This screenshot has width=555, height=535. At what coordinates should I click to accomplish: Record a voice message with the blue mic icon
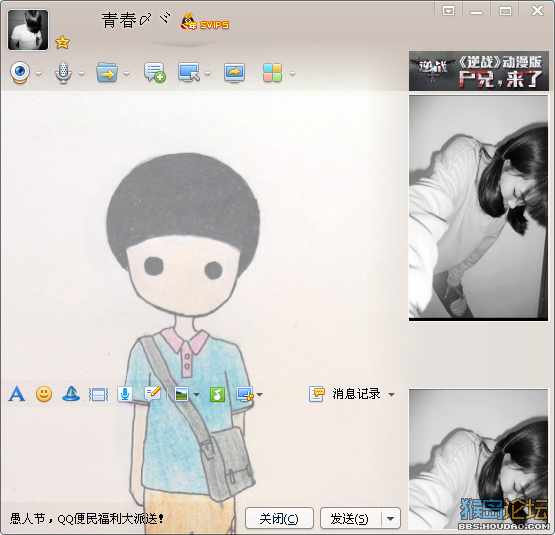pyautogui.click(x=125, y=394)
